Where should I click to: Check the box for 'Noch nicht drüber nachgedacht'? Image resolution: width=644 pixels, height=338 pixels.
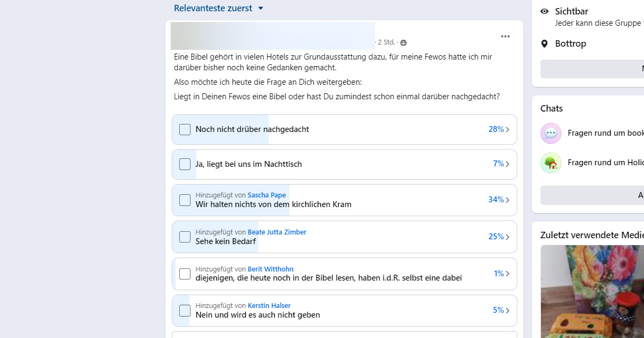[x=185, y=129]
